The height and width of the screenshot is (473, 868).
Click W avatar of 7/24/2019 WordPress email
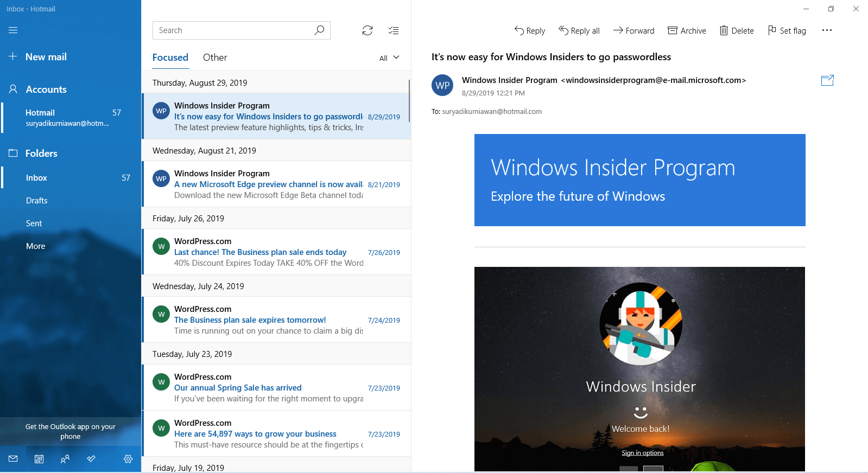(161, 314)
